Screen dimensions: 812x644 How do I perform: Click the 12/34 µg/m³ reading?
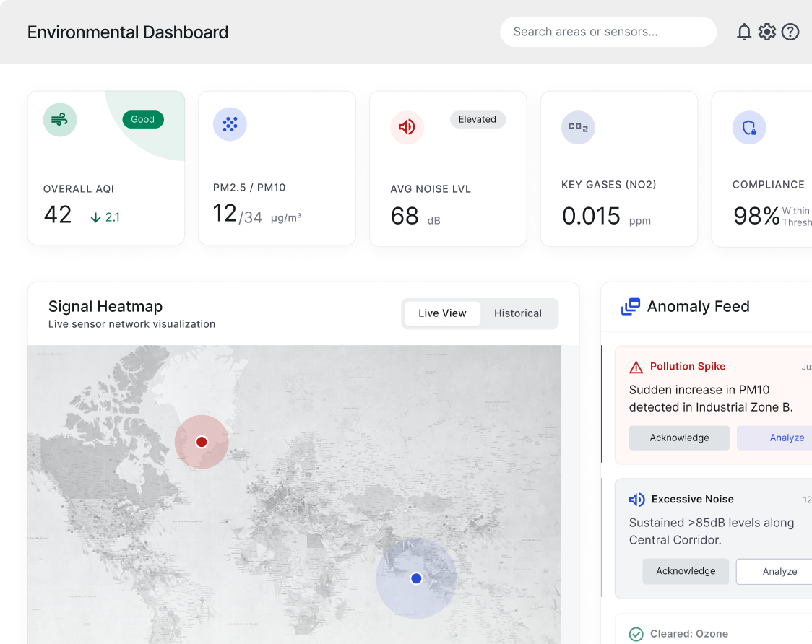point(257,214)
